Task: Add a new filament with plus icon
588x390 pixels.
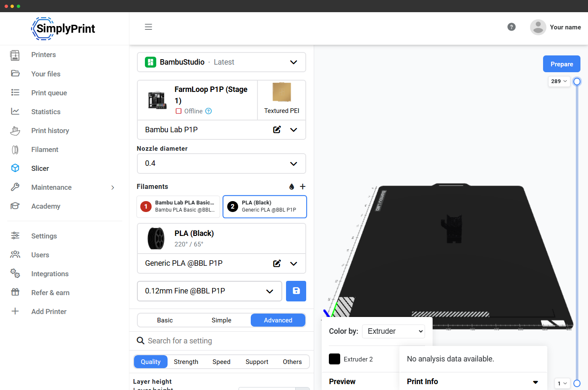Action: 302,186
